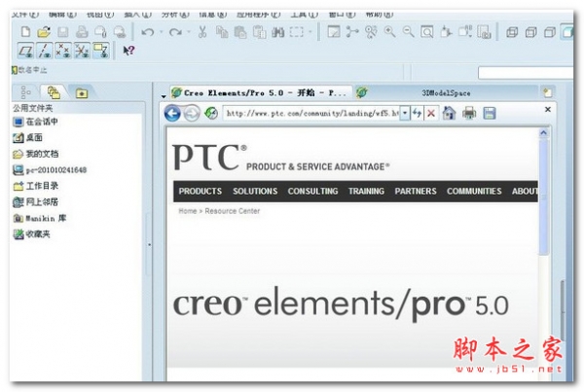584x392 pixels.
Task: Toggle coordinate system display icon
Action: coord(82,51)
